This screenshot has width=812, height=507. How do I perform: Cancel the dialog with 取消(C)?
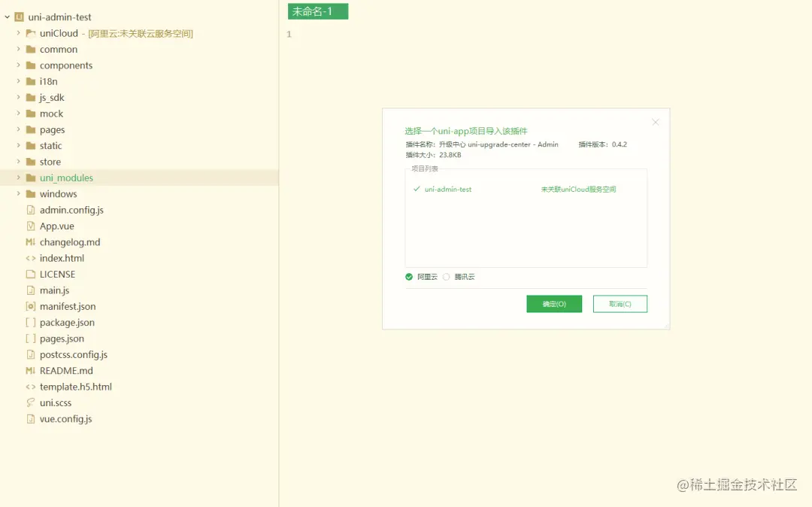point(620,304)
